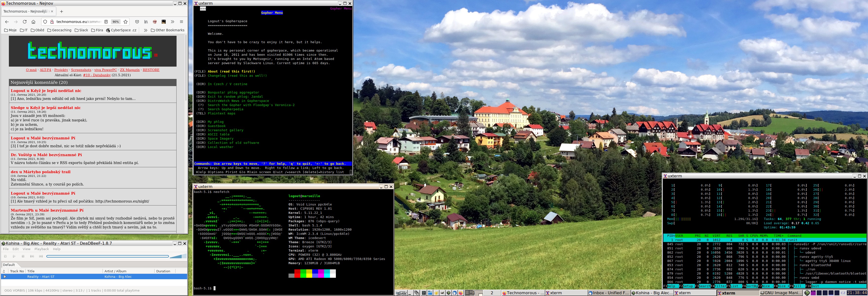
Task: Expand the Geocaching bookmarks folder
Action: (59, 30)
